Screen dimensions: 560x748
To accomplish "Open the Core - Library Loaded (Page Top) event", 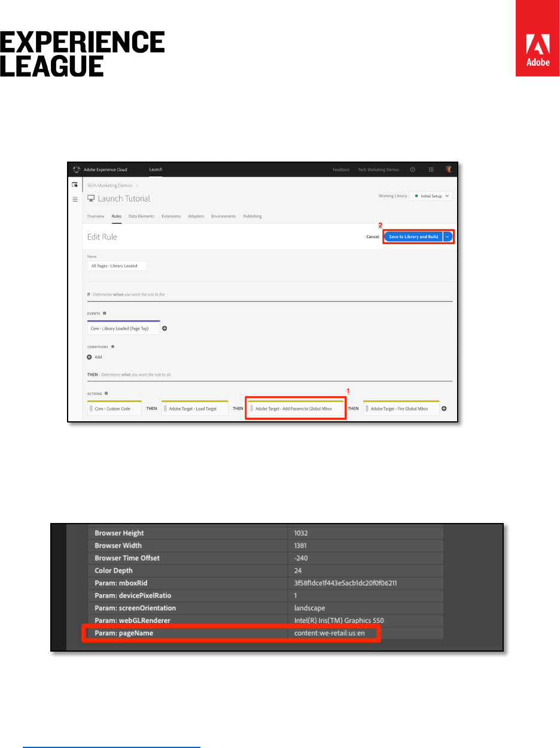I will tap(124, 328).
